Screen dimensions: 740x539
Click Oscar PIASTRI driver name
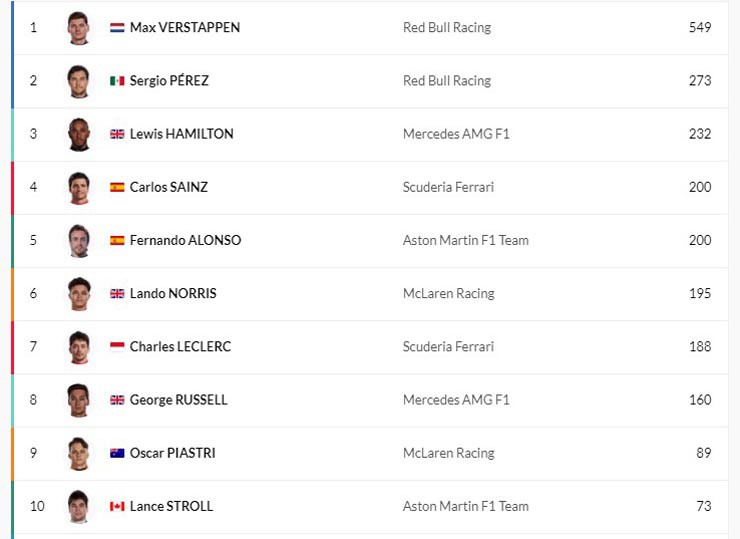point(172,453)
